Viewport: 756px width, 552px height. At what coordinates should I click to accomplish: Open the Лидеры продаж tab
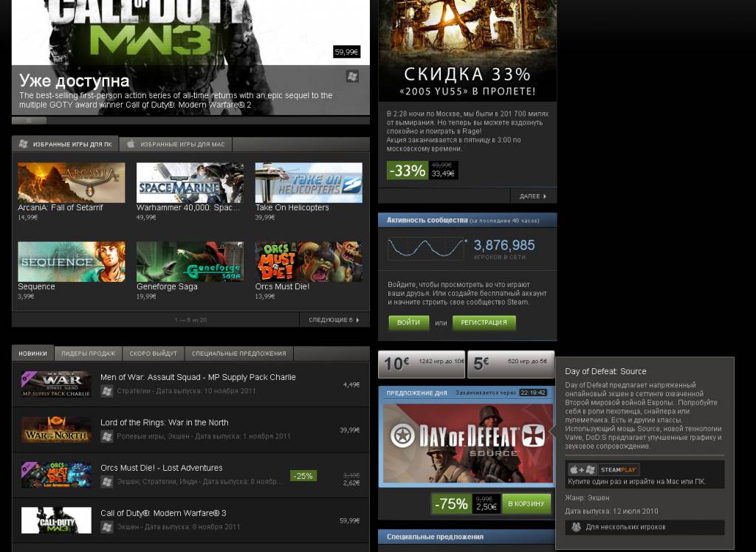(x=88, y=353)
